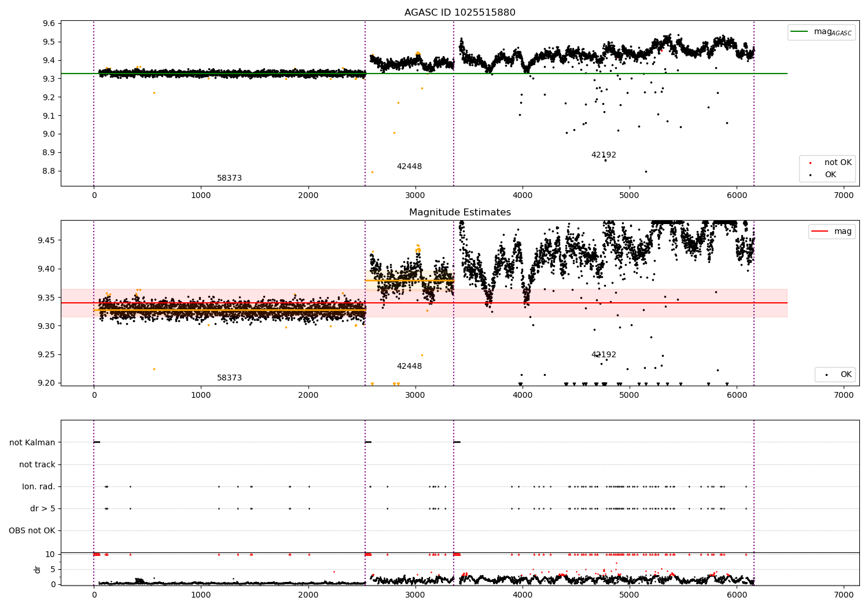Click the 'AGASC ID 1025515880' plot title

coord(459,12)
